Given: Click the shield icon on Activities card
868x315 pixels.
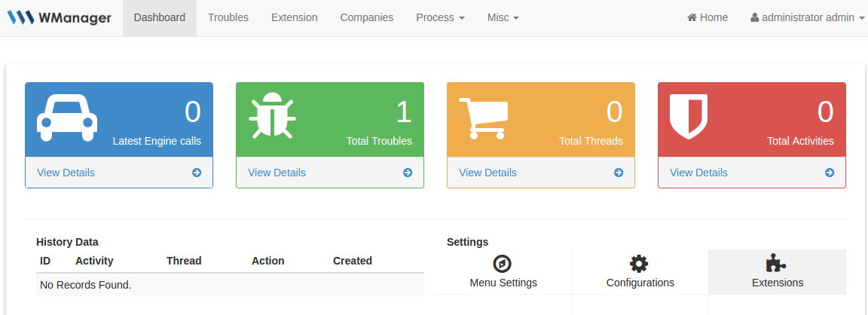Looking at the screenshot, I should (x=689, y=117).
